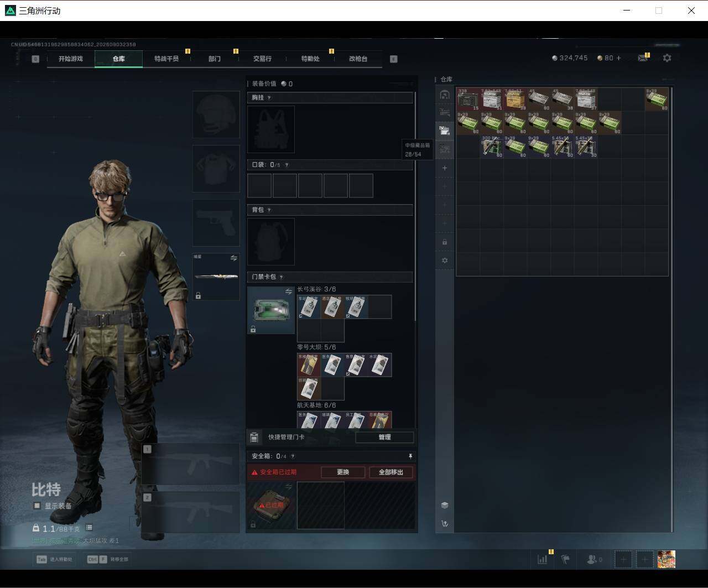This screenshot has width=708, height=588.
Task: Show help for 门禁卡包
Action: click(282, 277)
